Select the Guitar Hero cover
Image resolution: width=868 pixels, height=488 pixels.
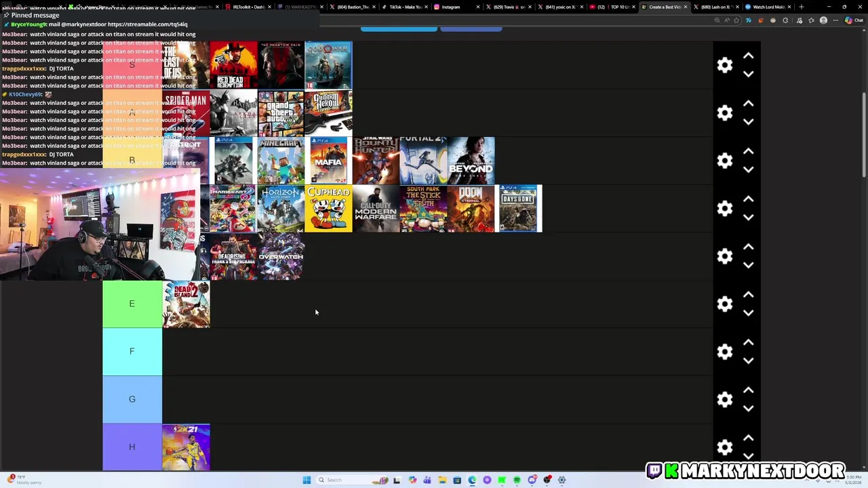329,113
